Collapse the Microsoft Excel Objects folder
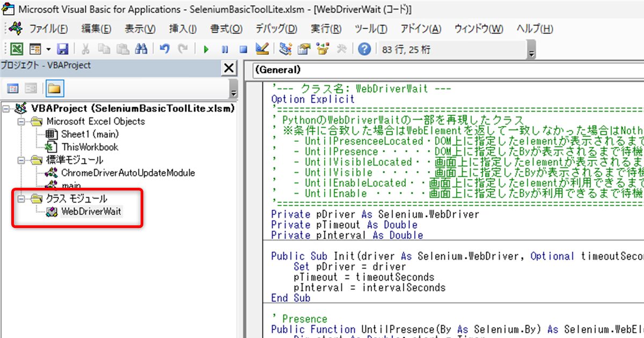Viewport: 644px width, 338px height. (21, 121)
